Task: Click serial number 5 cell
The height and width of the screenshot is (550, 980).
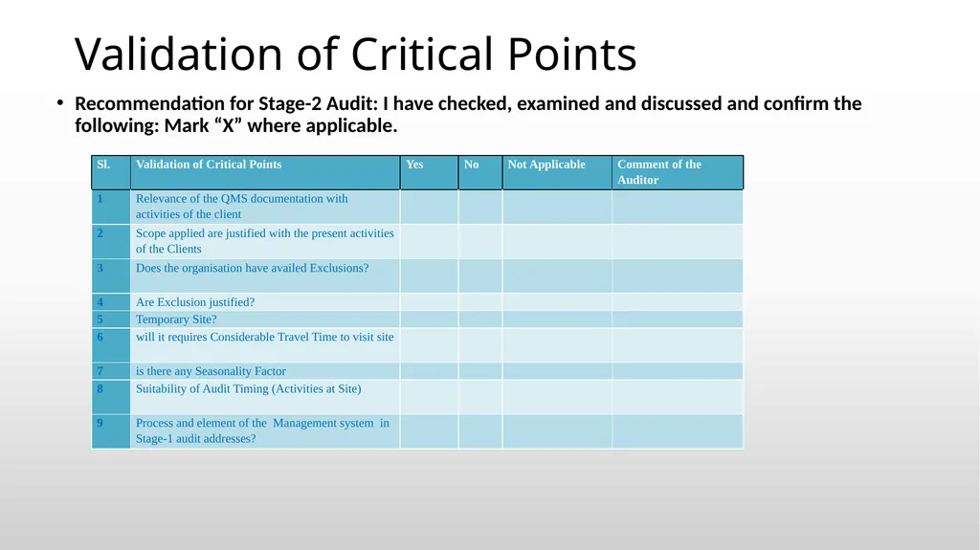Action: pyautogui.click(x=111, y=319)
